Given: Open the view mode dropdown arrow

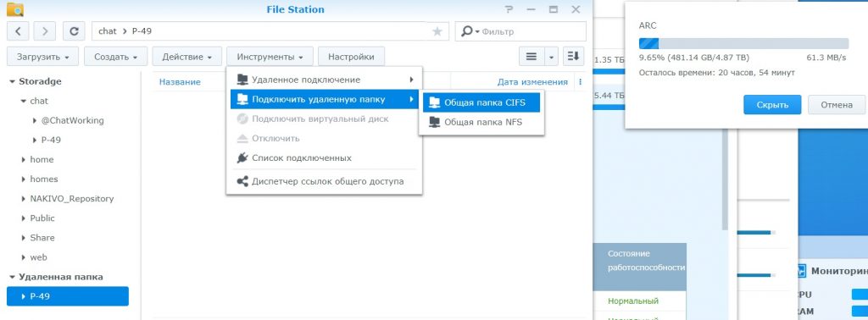Looking at the screenshot, I should 551,57.
